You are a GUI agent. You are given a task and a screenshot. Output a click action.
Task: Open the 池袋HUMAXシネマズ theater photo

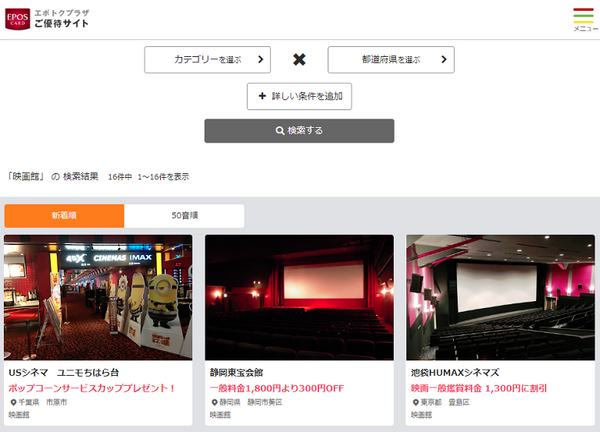click(x=500, y=298)
